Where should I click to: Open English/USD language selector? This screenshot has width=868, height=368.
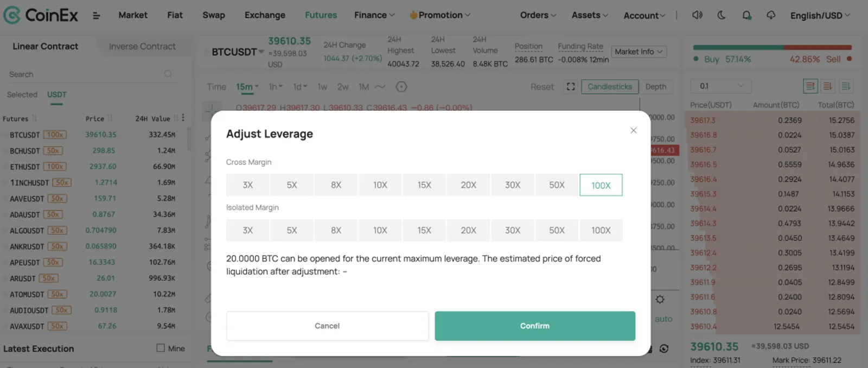click(x=820, y=16)
